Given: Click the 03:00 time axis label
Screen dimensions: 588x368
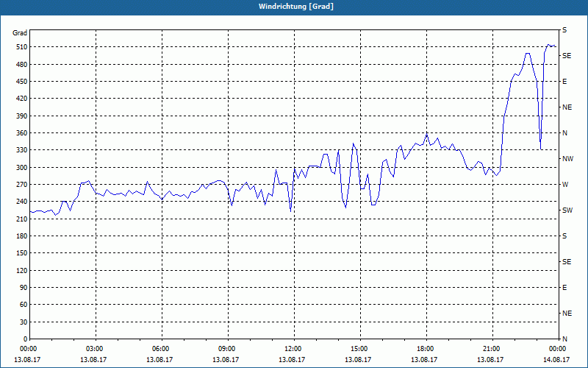Looking at the screenshot, I should point(94,349).
